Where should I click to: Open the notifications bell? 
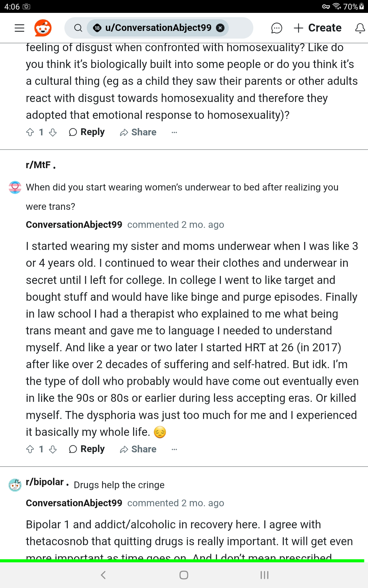tap(360, 28)
